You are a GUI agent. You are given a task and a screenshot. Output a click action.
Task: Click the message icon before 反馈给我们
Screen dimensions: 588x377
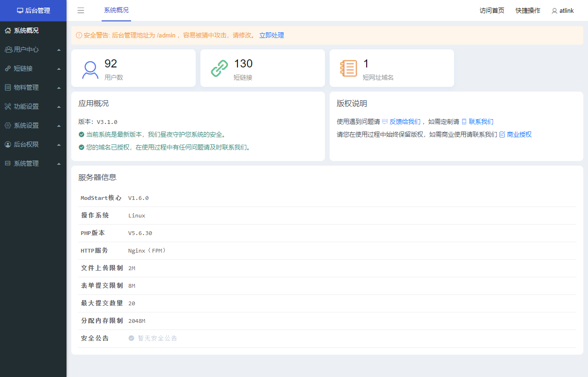[x=385, y=122]
